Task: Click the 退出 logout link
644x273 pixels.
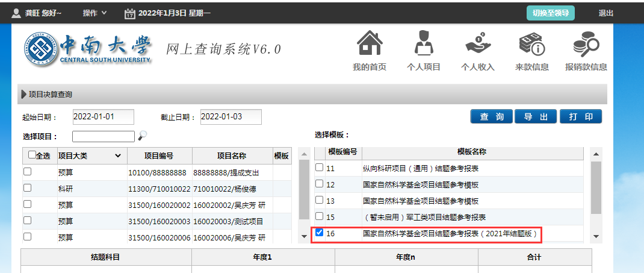Action: click(x=606, y=13)
